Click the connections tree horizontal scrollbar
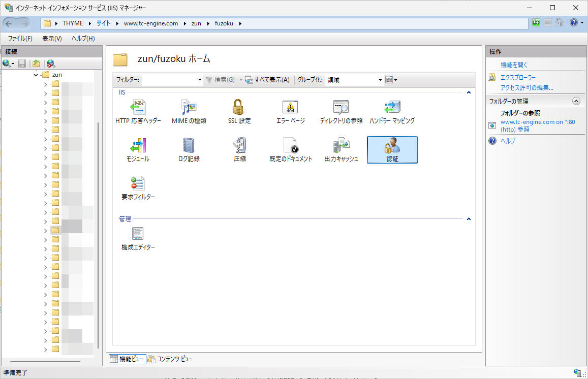The width and height of the screenshot is (588, 379). pyautogui.click(x=45, y=362)
